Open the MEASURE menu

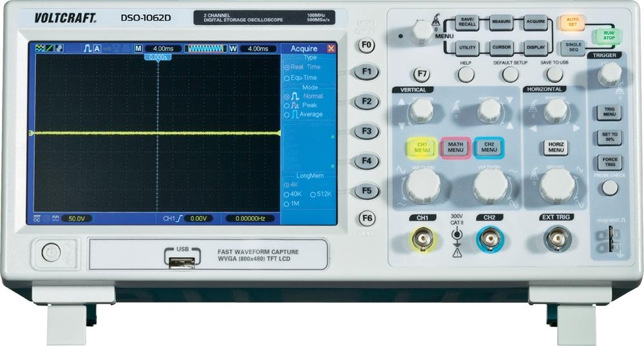pyautogui.click(x=501, y=22)
